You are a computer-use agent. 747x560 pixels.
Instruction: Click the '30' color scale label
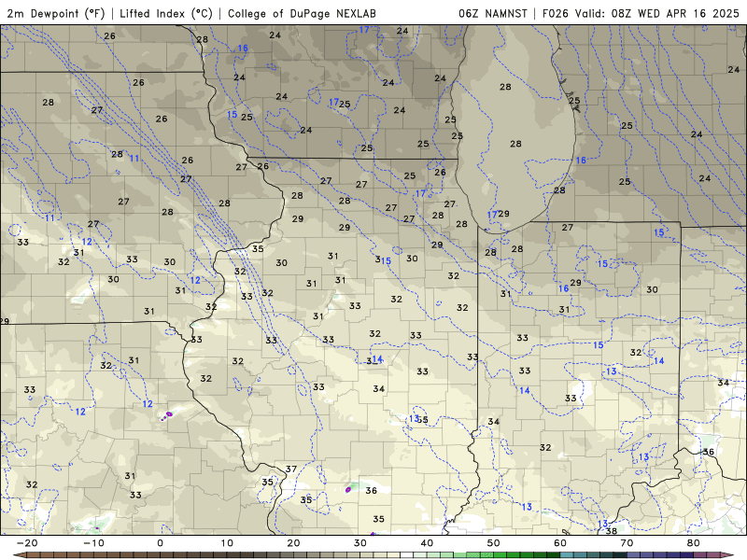tap(360, 543)
